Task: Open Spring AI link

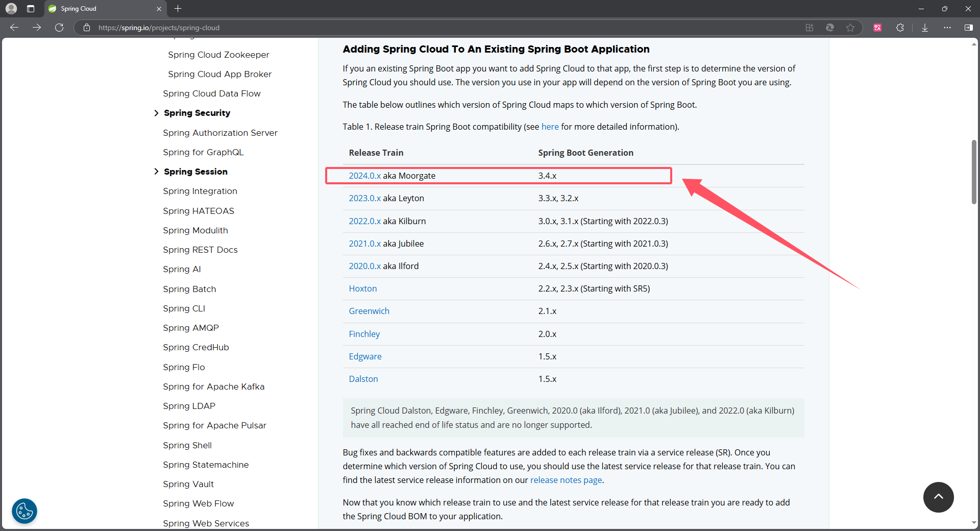Action: click(182, 269)
